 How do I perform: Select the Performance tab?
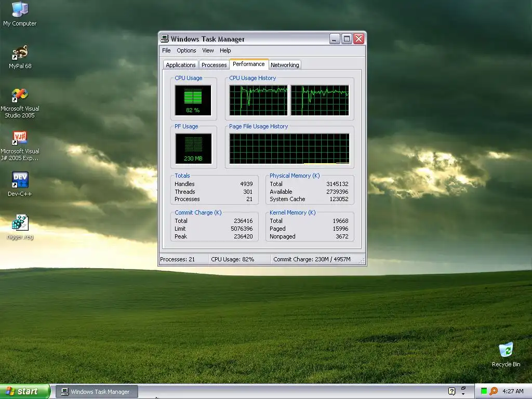coord(249,64)
